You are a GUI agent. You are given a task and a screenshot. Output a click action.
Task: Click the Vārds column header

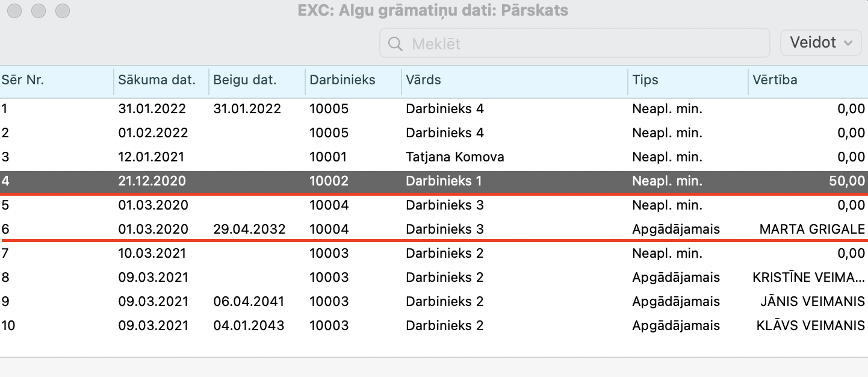coord(423,80)
